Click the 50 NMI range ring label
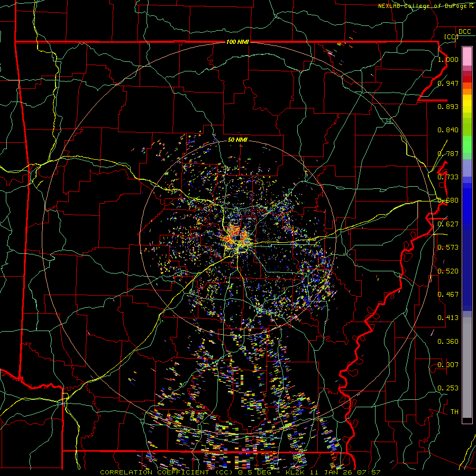The image size is (476, 476). [237, 140]
